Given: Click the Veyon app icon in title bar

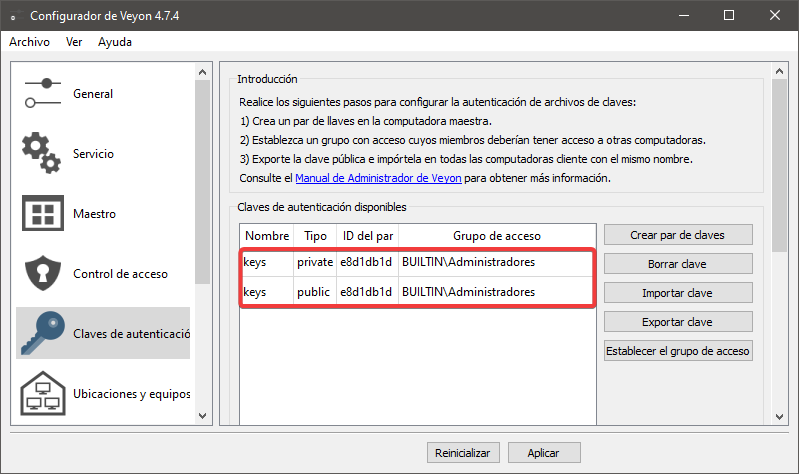Looking at the screenshot, I should click(14, 15).
